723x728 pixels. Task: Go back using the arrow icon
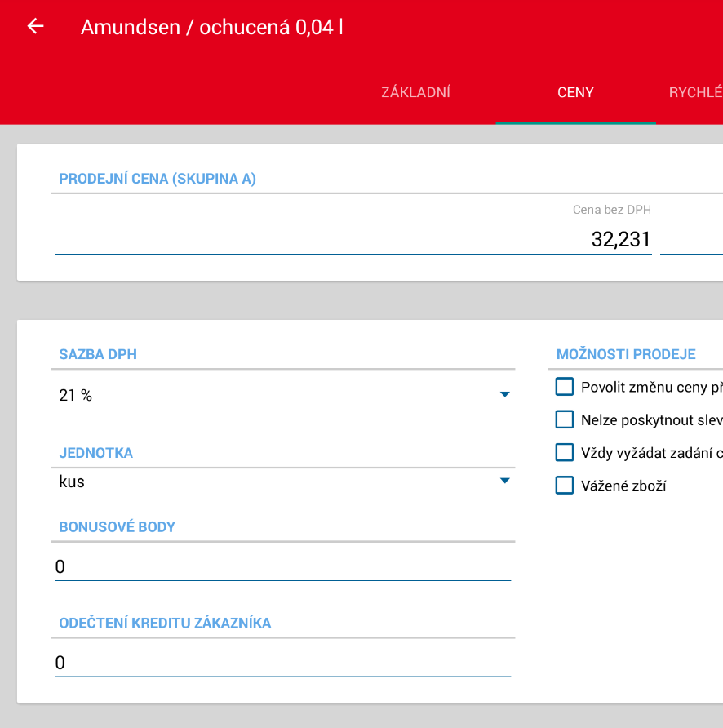click(35, 26)
